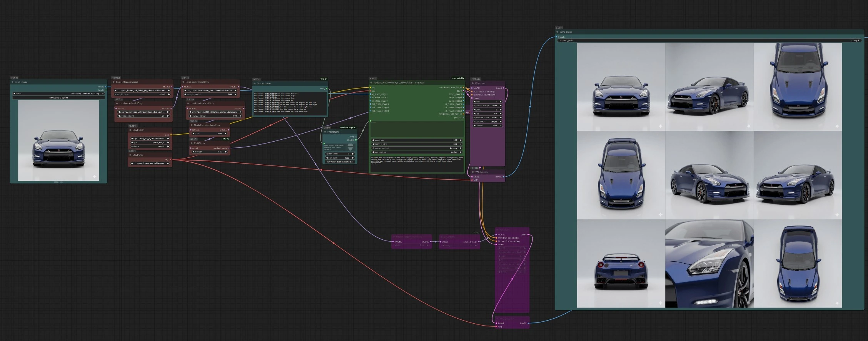
Task: Click the filename_prefix field in Save Image
Action: pos(709,40)
